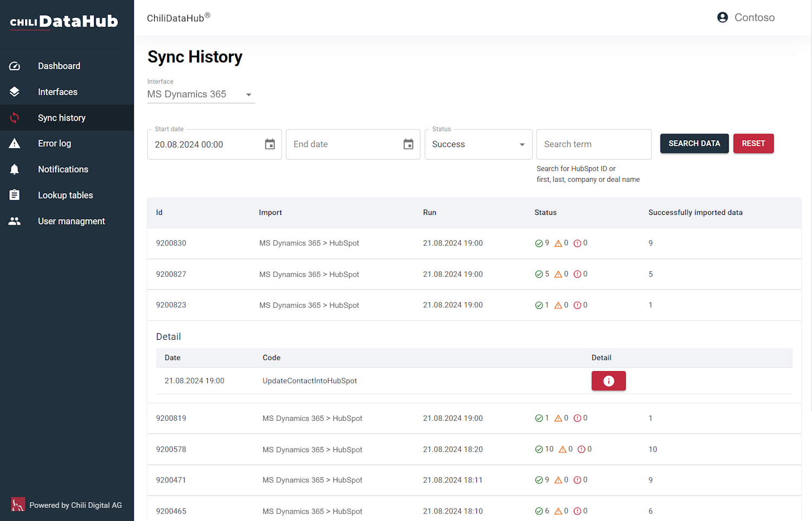Viewport: 812px width, 521px height.
Task: Go to Dashboard in the sidebar
Action: click(x=67, y=66)
